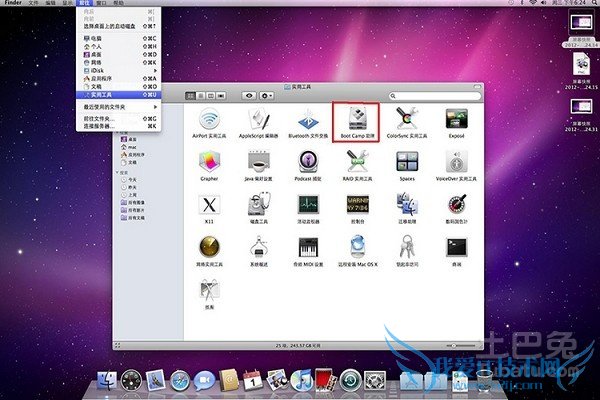Choose 电脑 (Computer) from Go menu
Image resolution: width=600 pixels, height=400 pixels.
pyautogui.click(x=119, y=38)
